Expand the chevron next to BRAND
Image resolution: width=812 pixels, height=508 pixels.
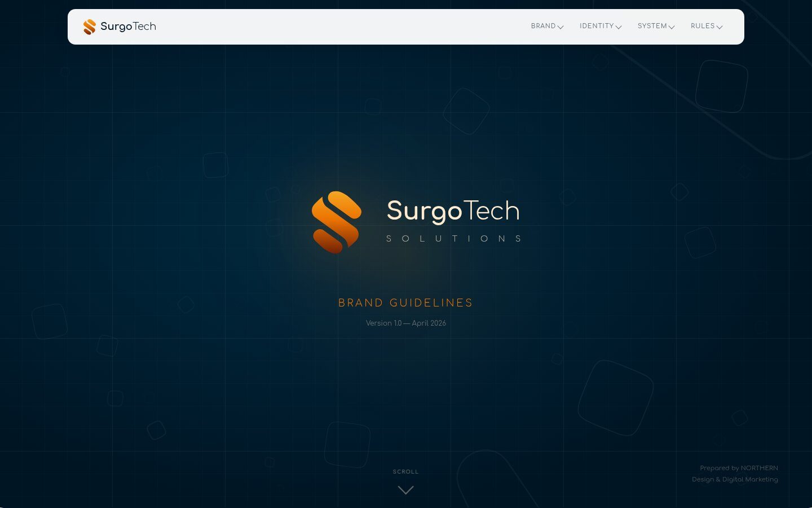(561, 27)
